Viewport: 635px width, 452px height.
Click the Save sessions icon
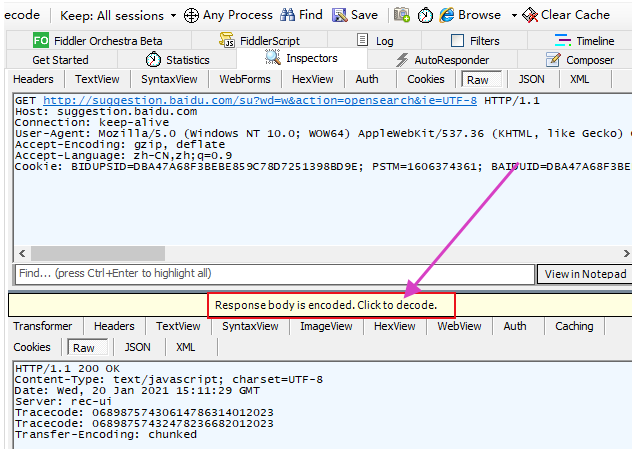click(x=340, y=15)
